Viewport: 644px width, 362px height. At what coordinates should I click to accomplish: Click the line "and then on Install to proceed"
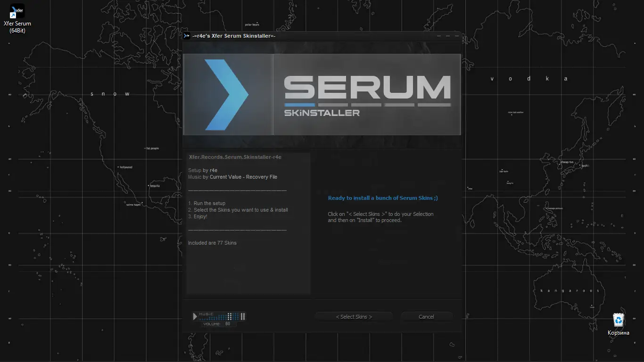(x=364, y=220)
